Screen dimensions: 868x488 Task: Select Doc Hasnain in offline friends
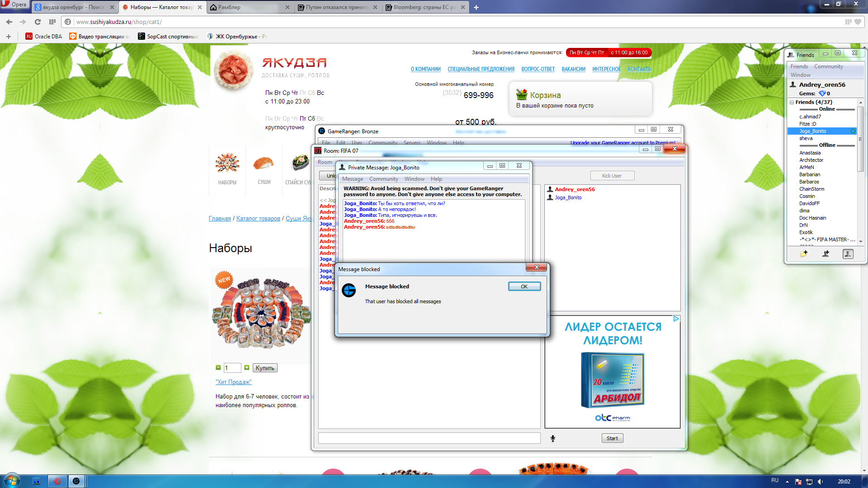813,218
